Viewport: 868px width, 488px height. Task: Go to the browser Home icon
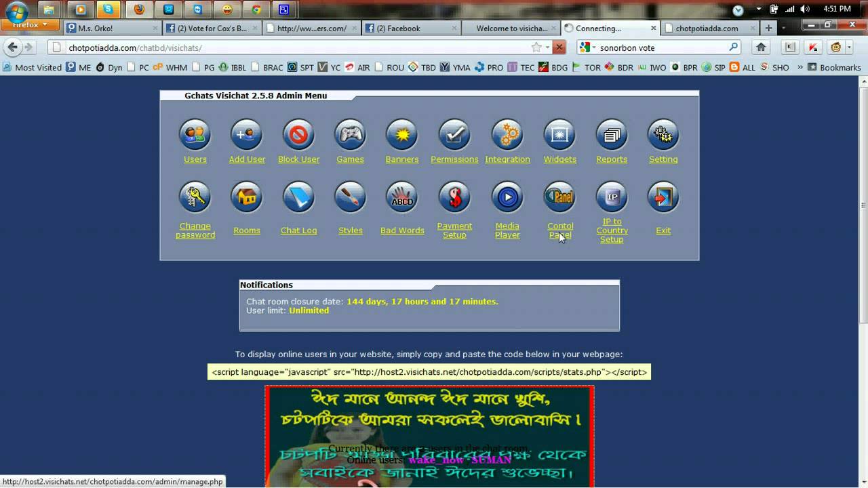pyautogui.click(x=761, y=47)
